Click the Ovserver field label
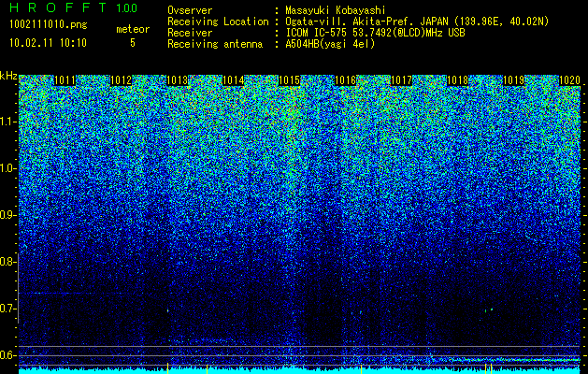This screenshot has height=374, width=588. click(x=190, y=10)
